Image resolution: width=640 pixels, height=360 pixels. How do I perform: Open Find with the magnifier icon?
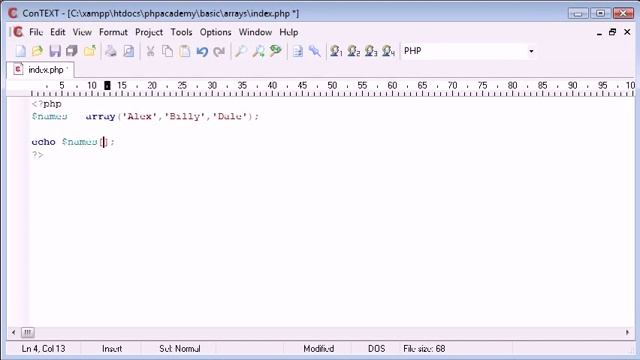click(240, 51)
